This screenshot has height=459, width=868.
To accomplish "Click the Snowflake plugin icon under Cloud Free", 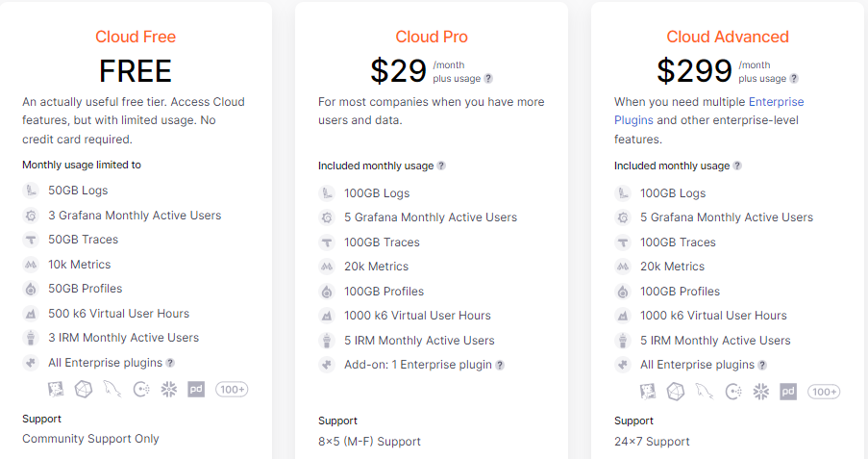I will tap(169, 390).
